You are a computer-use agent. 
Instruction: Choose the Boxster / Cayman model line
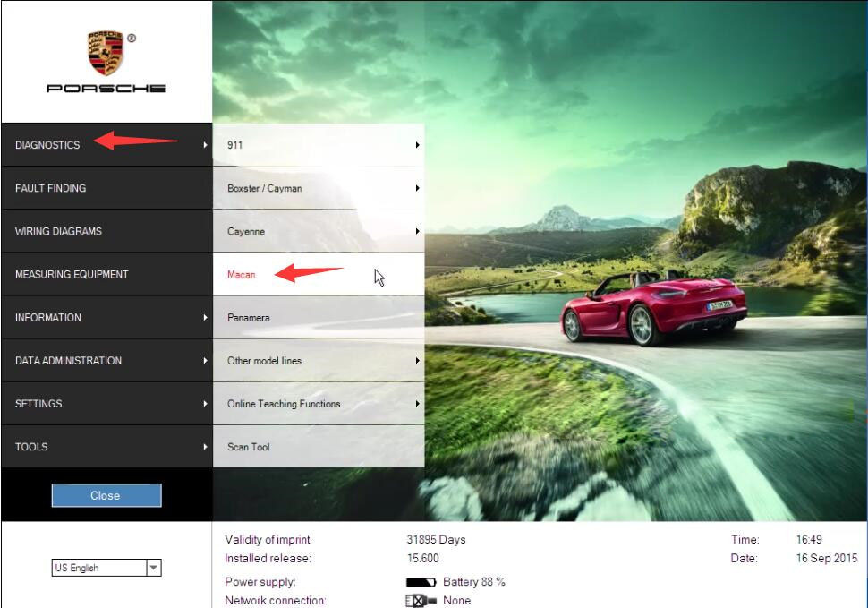pyautogui.click(x=319, y=188)
